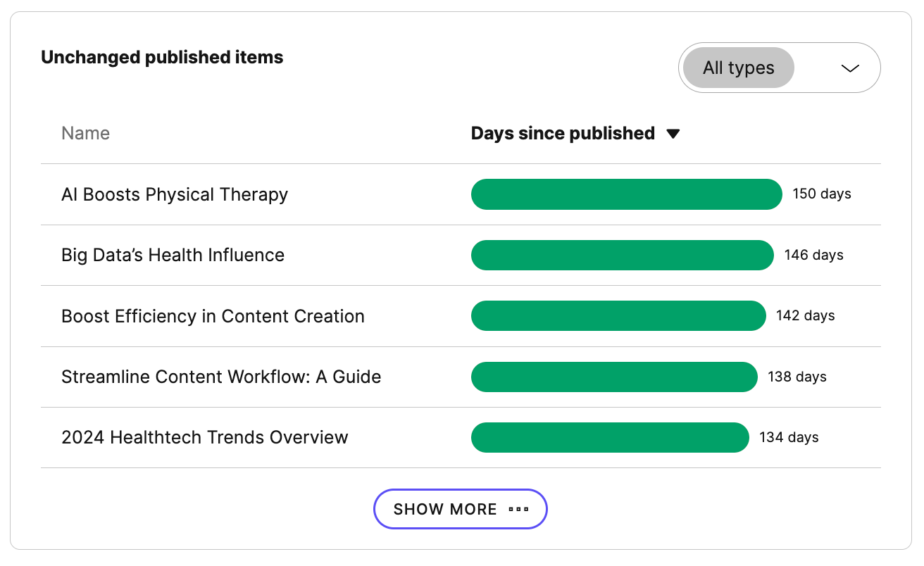This screenshot has width=924, height=566.
Task: Click the 142 days label
Action: 804,315
